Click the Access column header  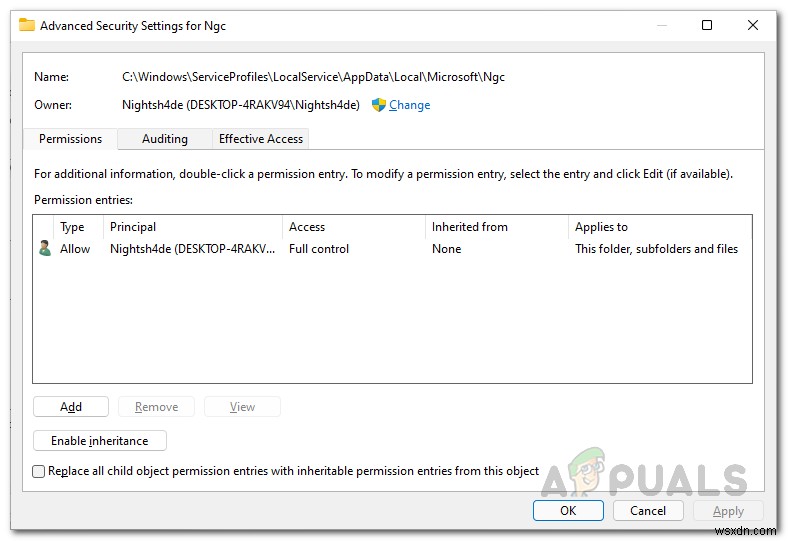(x=354, y=227)
